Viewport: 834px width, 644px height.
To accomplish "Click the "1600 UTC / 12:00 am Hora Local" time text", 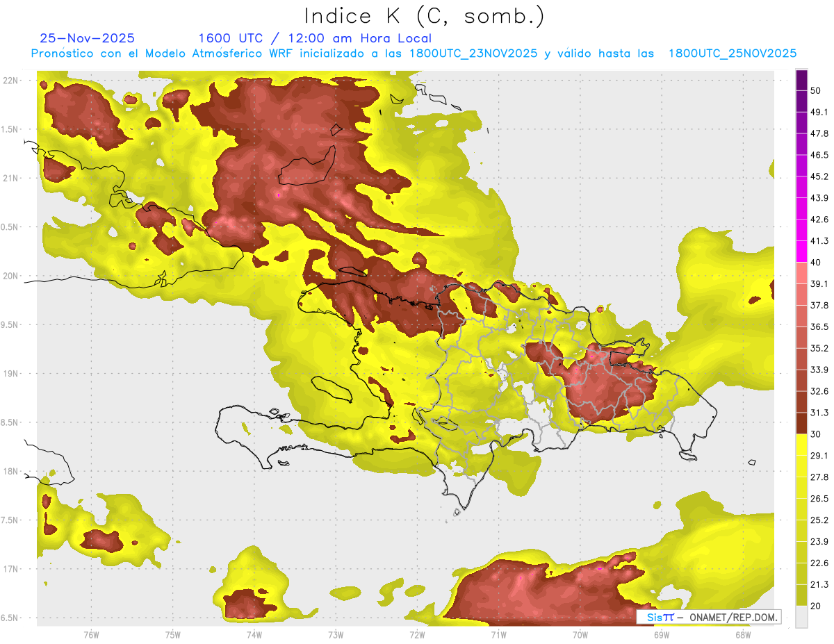I will (x=315, y=38).
